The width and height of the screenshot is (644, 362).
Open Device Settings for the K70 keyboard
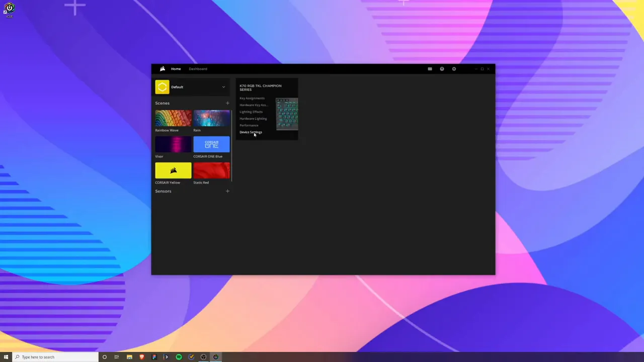click(x=251, y=132)
